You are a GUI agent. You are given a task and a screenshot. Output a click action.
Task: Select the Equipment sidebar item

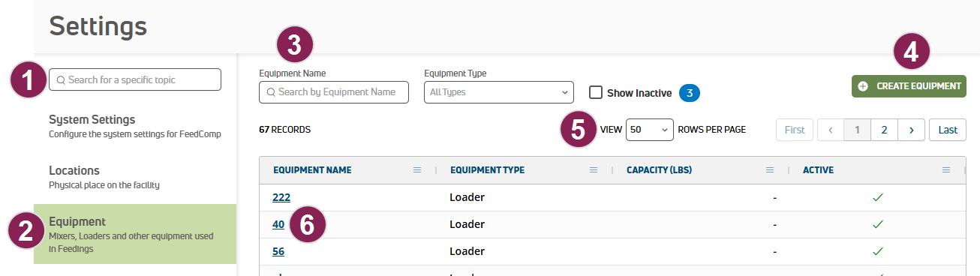[x=135, y=234]
